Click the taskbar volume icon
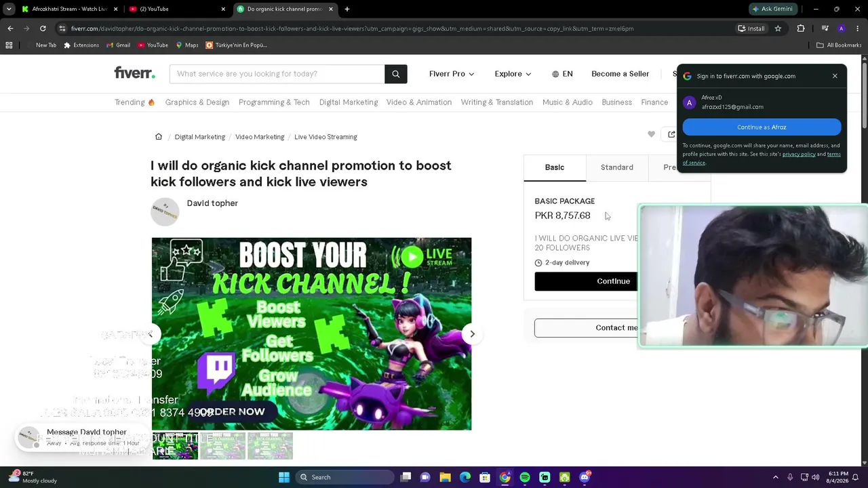868x488 pixels. 815,477
